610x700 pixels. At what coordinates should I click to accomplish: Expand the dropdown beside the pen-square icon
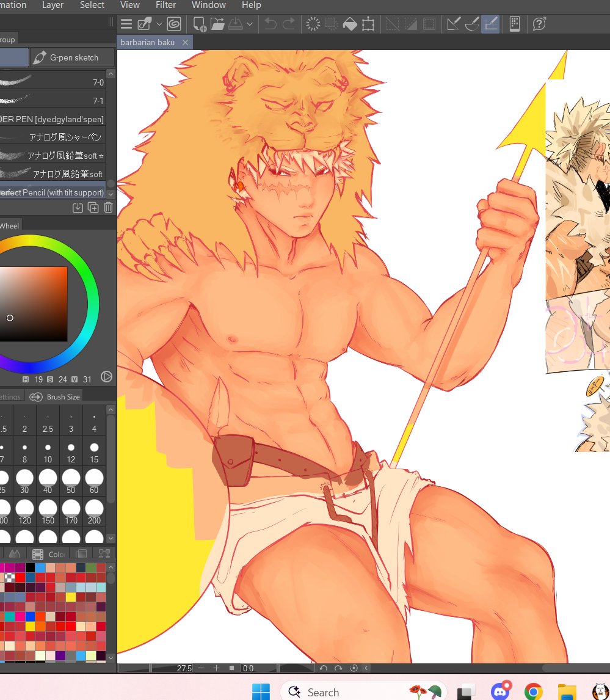(159, 24)
